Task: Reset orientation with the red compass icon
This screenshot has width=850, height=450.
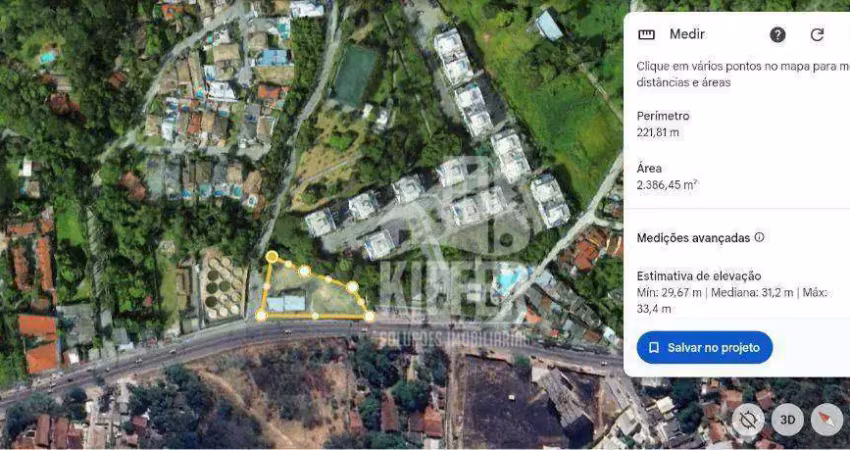Action: click(x=827, y=419)
